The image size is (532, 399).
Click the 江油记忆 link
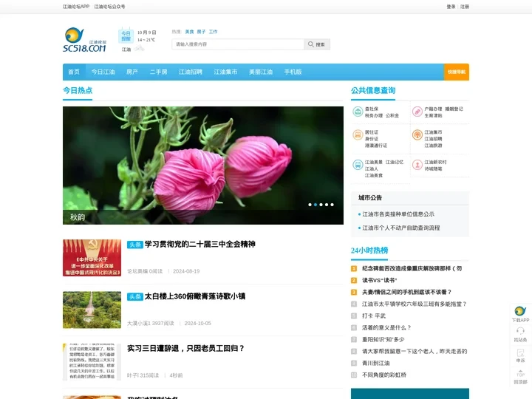[395, 162]
